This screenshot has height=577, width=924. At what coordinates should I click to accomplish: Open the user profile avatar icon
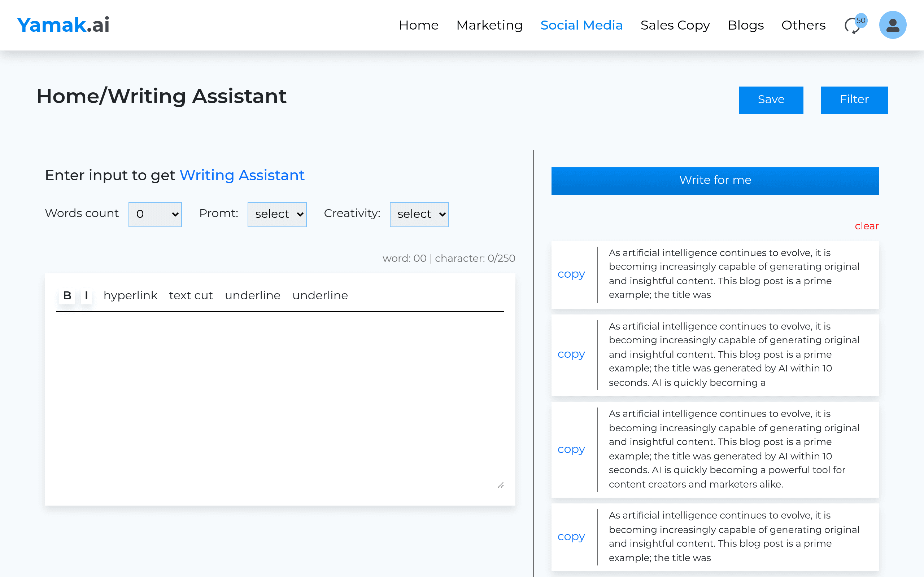[x=892, y=25]
